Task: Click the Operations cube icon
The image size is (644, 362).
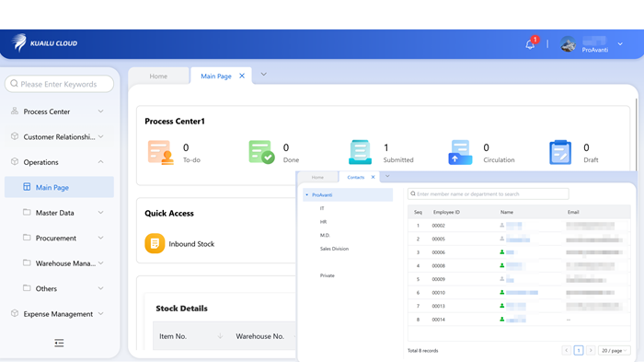Action: pos(15,162)
